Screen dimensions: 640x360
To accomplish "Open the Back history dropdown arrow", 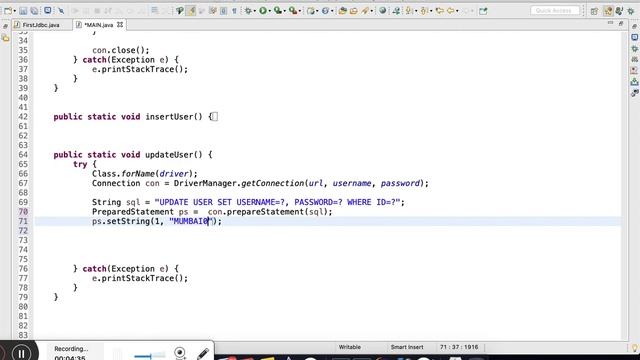I will click(457, 11).
